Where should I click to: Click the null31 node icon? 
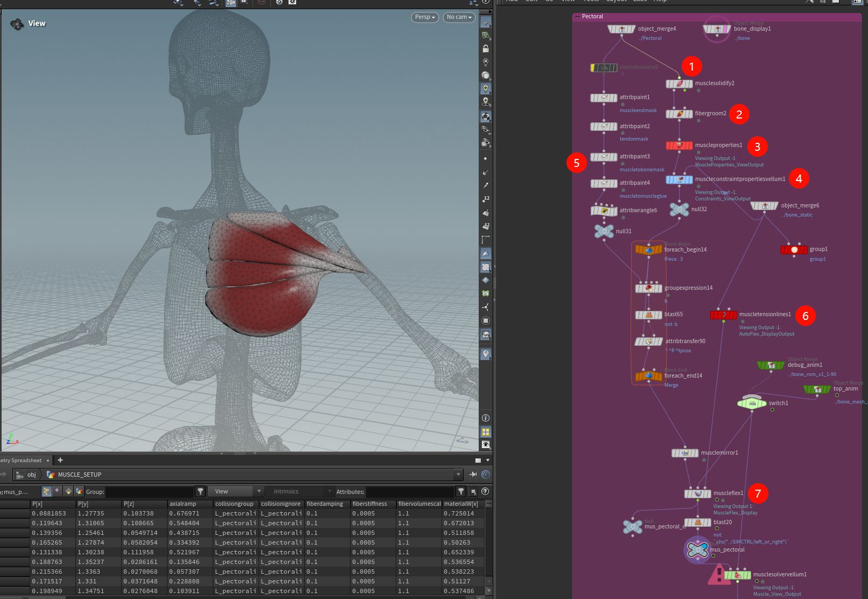[604, 231]
